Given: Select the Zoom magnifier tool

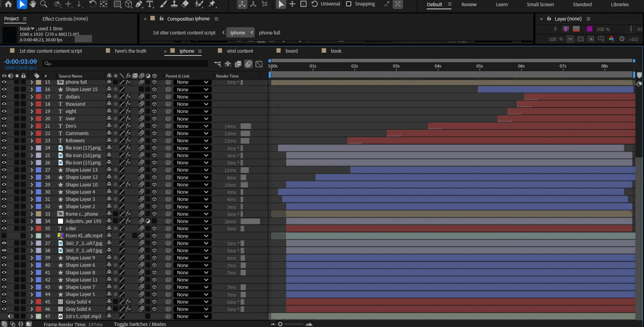Looking at the screenshot, I should [x=44, y=4].
